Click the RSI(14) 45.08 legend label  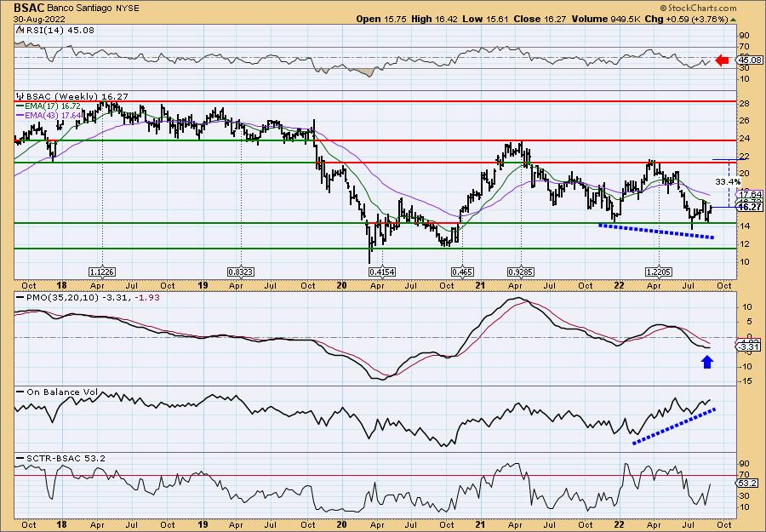(60, 30)
